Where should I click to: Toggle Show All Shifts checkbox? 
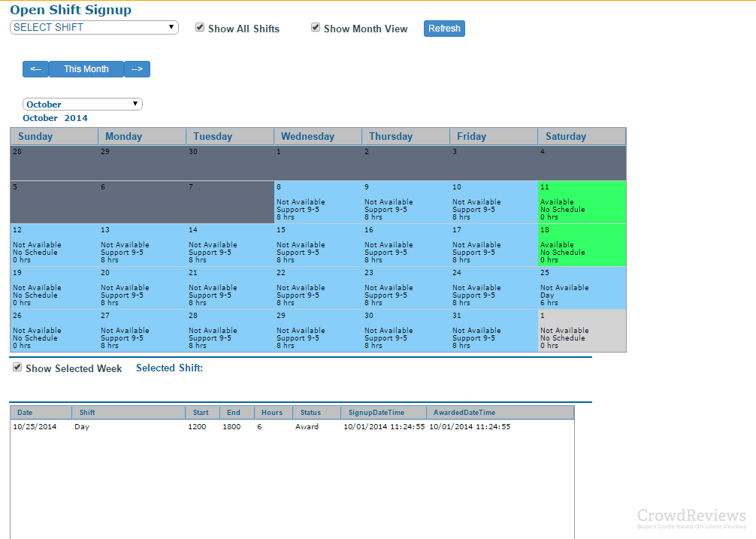point(200,28)
